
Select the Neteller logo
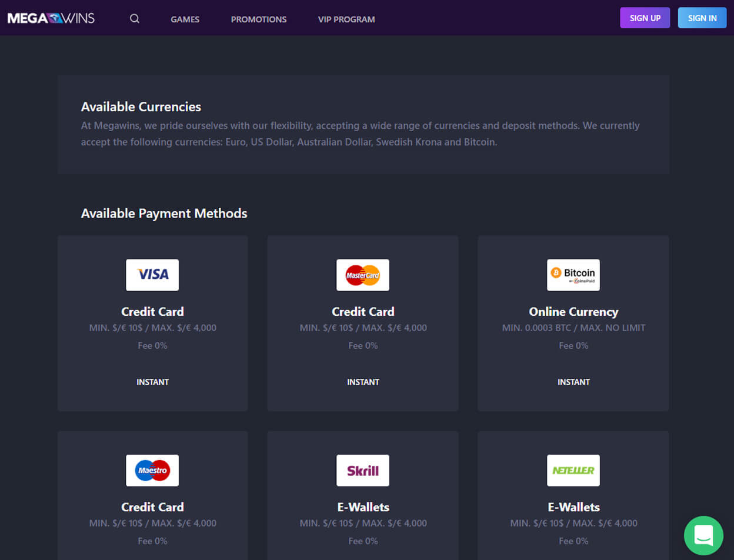tap(573, 470)
